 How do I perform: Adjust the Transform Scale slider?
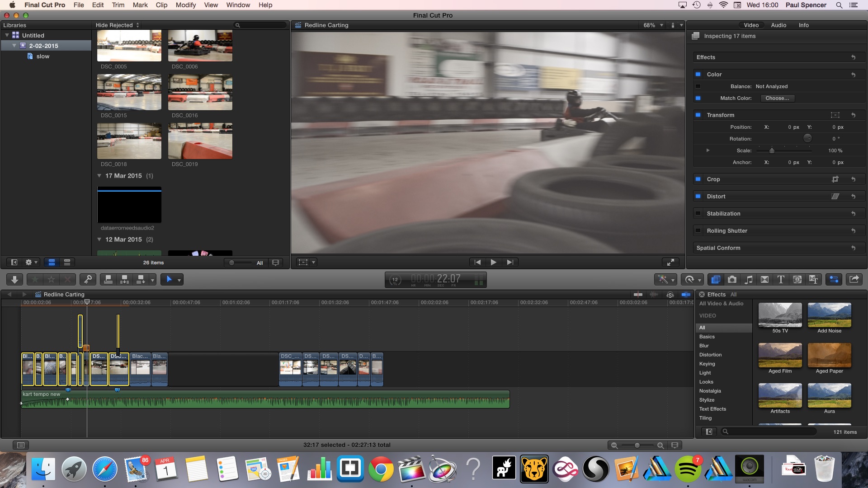coord(772,150)
